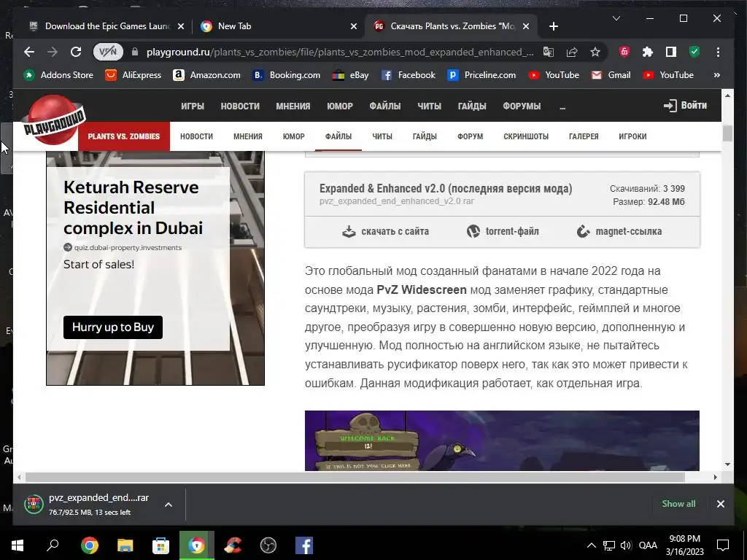The width and height of the screenshot is (747, 560).
Task: Open the browser three-dot menu
Action: click(718, 52)
